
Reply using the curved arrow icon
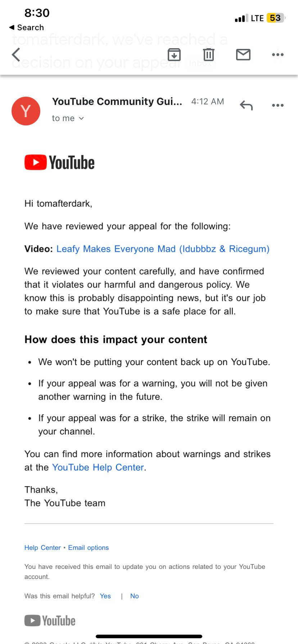(247, 105)
